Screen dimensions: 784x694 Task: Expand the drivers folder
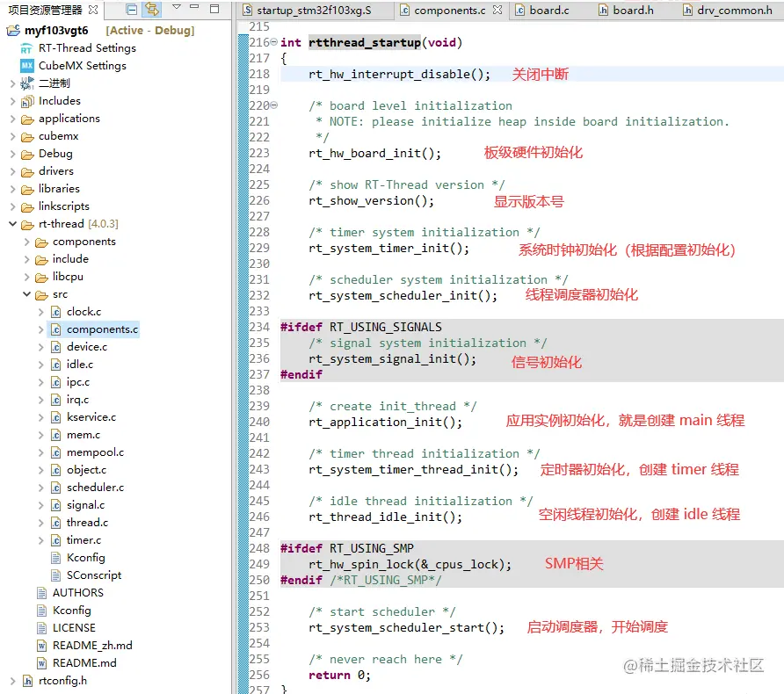click(13, 171)
